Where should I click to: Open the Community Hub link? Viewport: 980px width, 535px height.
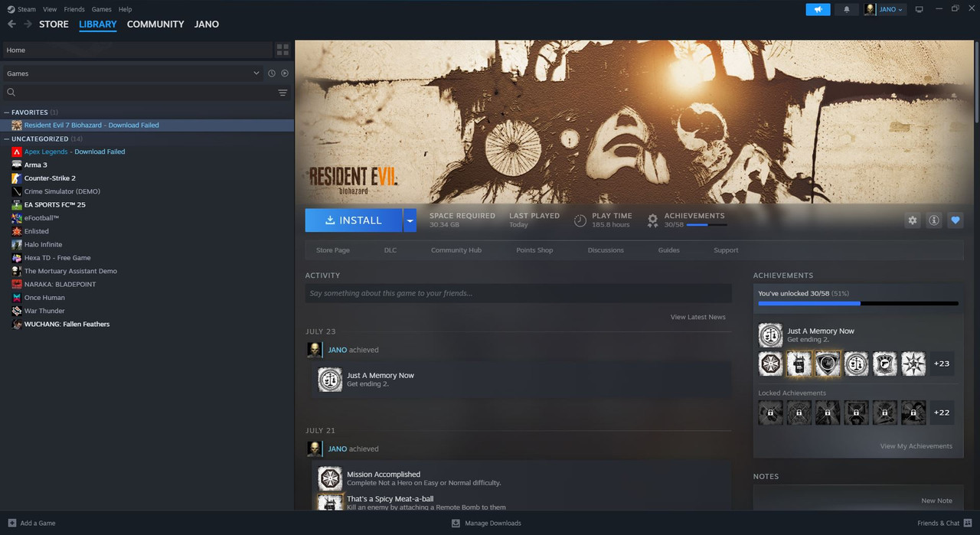point(456,250)
